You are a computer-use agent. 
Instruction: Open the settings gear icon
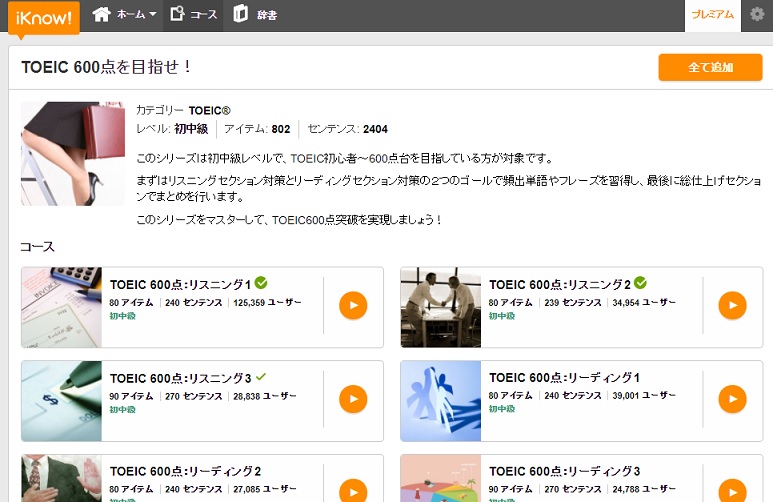[x=756, y=14]
